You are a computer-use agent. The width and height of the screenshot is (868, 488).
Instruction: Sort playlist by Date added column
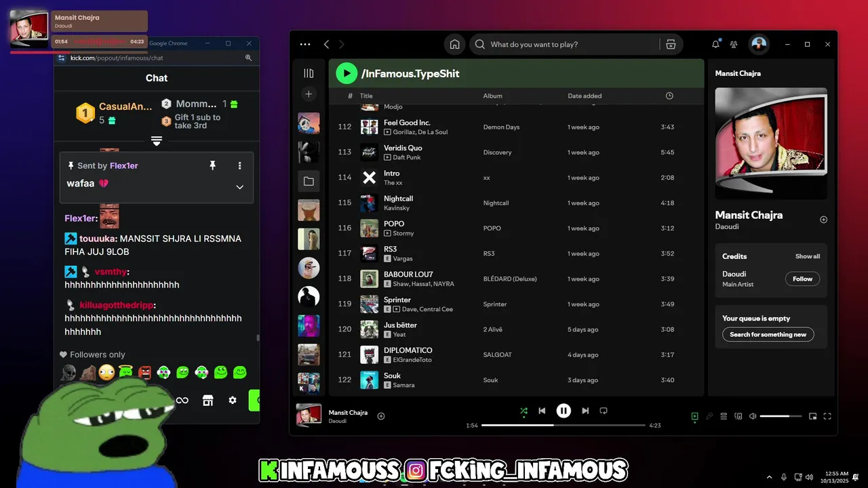click(x=585, y=96)
